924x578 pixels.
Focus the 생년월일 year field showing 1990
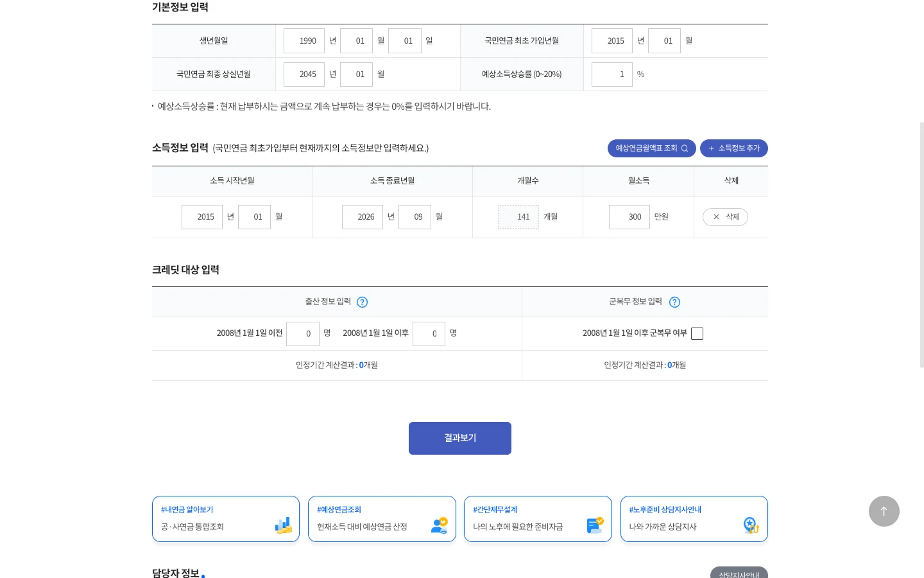pos(304,41)
